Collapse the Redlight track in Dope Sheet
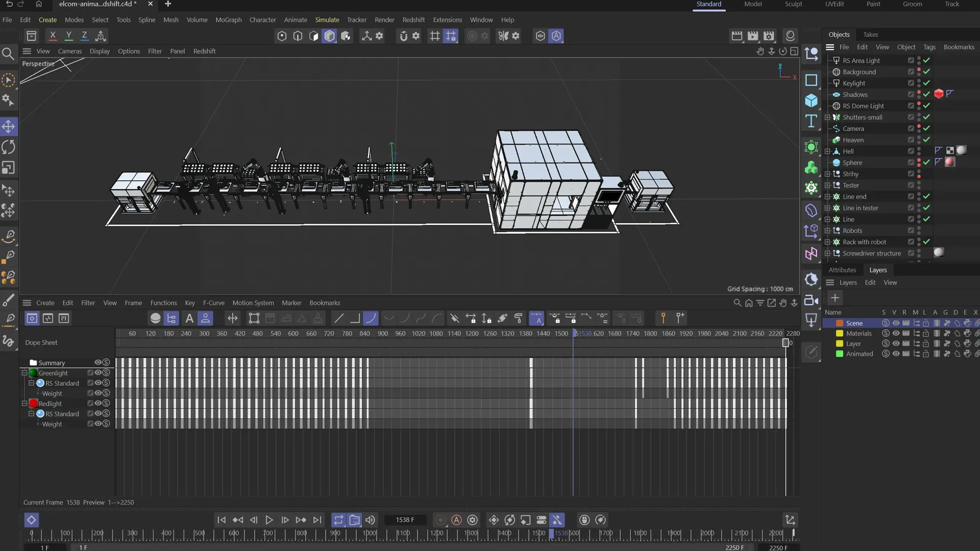The height and width of the screenshot is (551, 980). [24, 403]
